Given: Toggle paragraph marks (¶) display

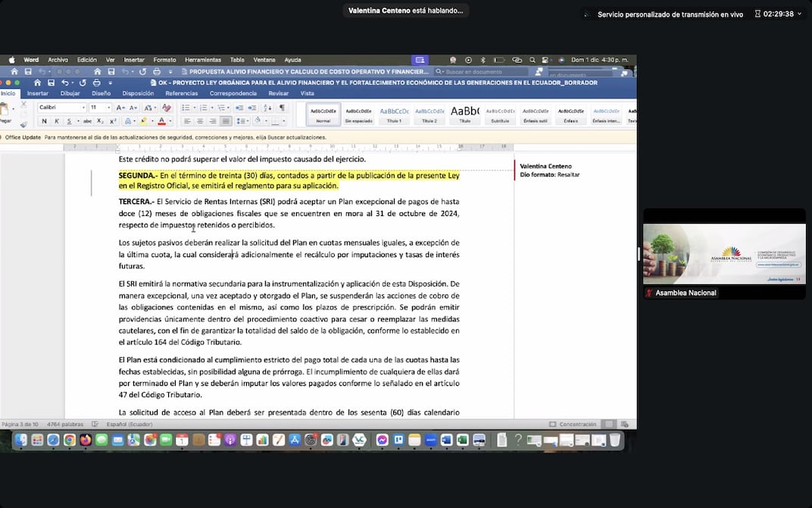Looking at the screenshot, I should click(x=283, y=108).
